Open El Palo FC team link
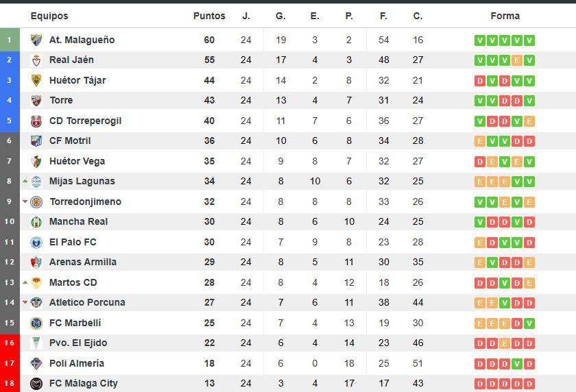 pos(73,242)
